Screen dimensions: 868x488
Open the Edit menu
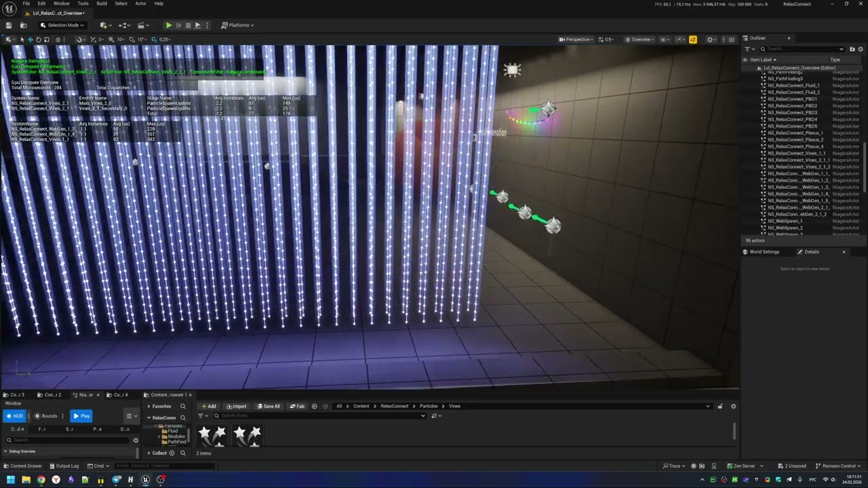coord(41,3)
